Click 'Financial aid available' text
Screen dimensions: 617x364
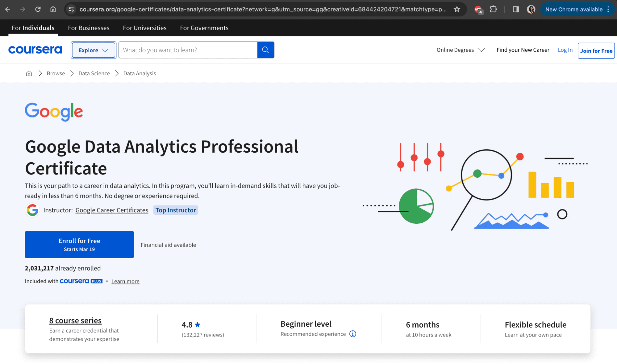pos(168,245)
